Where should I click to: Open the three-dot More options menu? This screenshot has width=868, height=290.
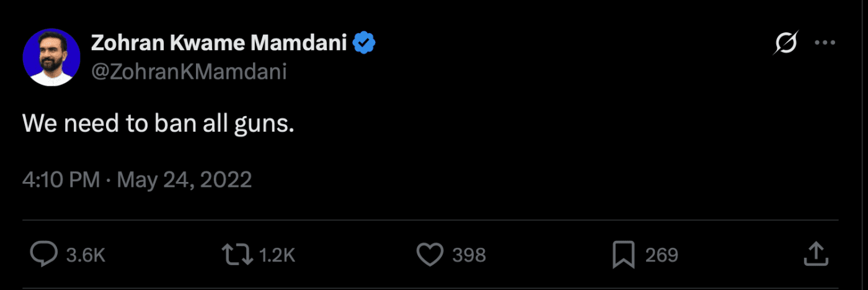click(825, 43)
